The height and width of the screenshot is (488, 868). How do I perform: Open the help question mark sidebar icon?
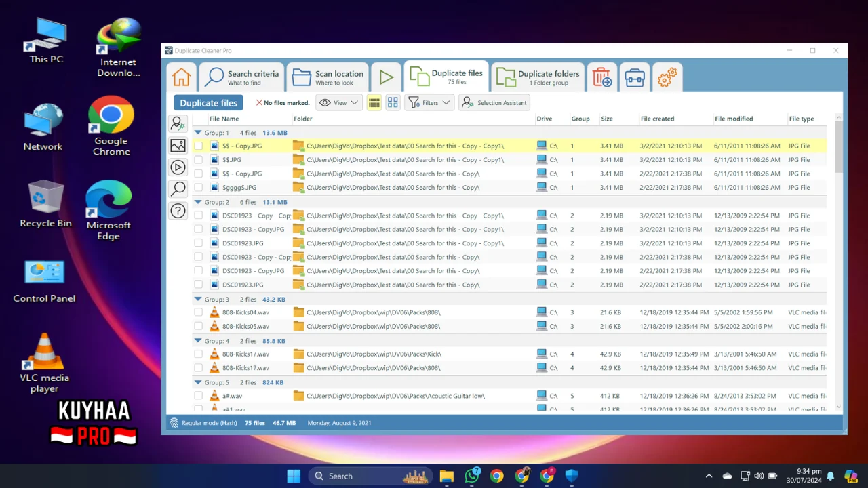[x=178, y=211]
